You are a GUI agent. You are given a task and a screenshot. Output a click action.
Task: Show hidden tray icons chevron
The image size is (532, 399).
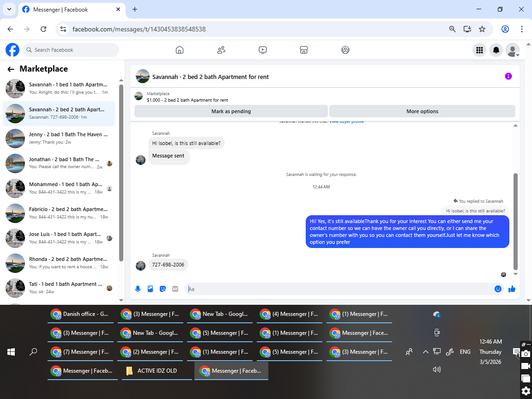[x=425, y=352]
